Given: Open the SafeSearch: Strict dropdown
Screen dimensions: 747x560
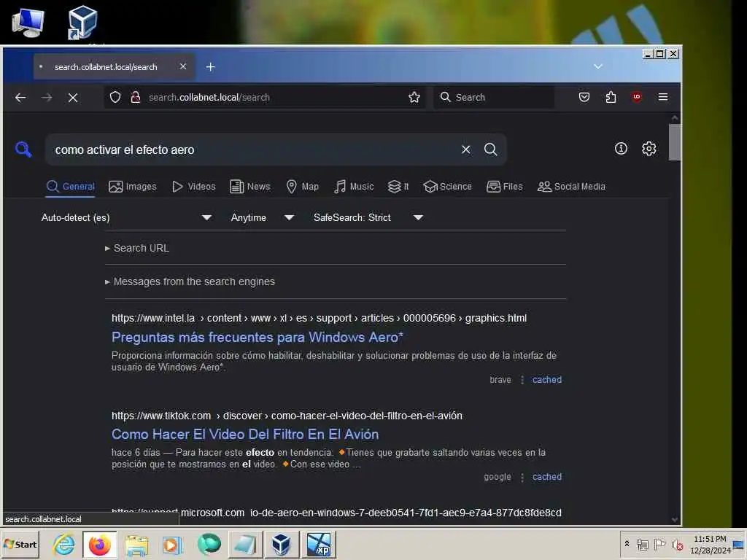Looking at the screenshot, I should click(368, 217).
